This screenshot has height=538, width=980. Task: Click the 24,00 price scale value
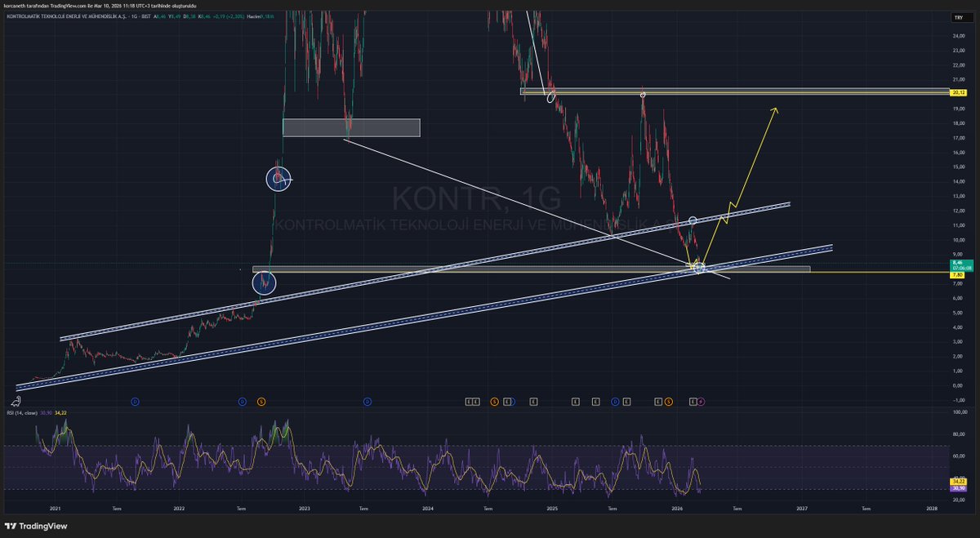click(x=959, y=36)
